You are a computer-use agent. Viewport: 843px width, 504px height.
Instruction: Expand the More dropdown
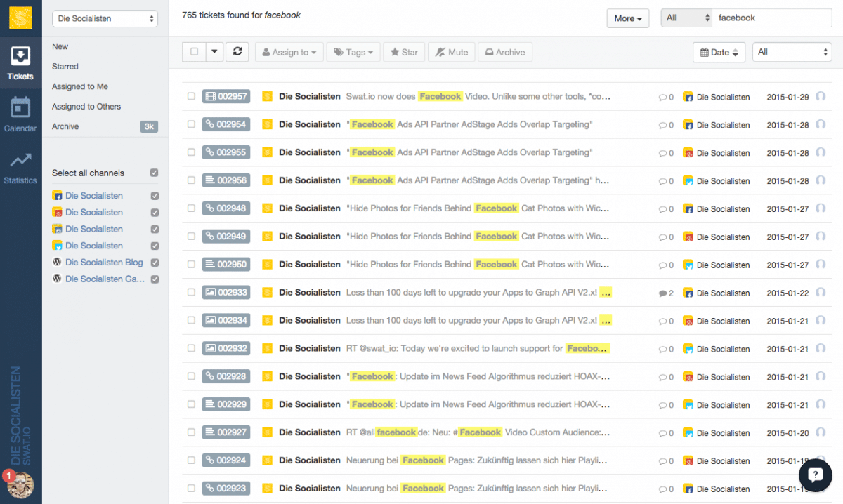628,18
